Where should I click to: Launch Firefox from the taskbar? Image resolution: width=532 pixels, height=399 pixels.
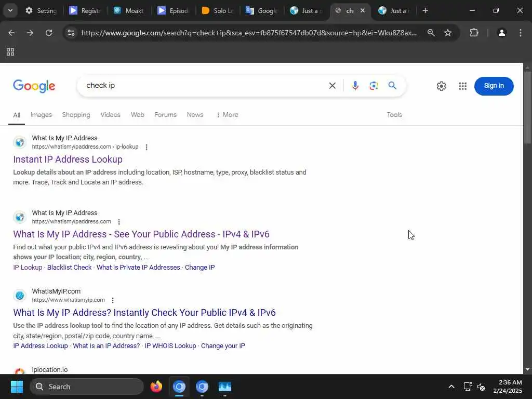pos(156,387)
